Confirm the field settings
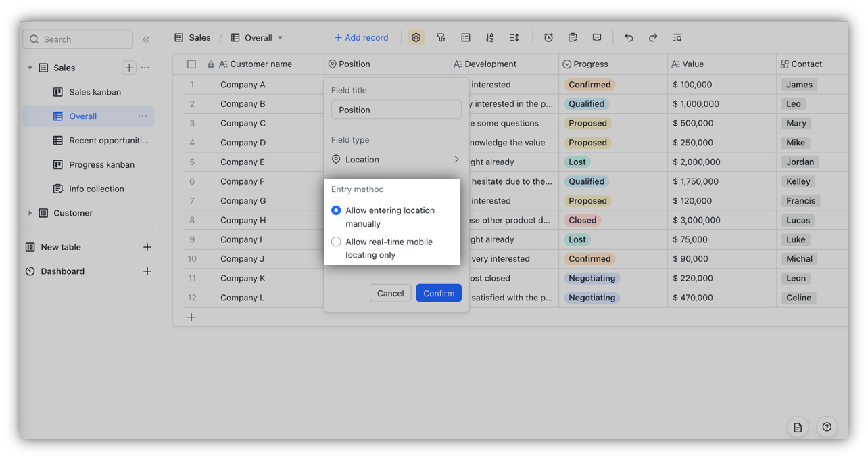868x460 pixels. tap(439, 293)
